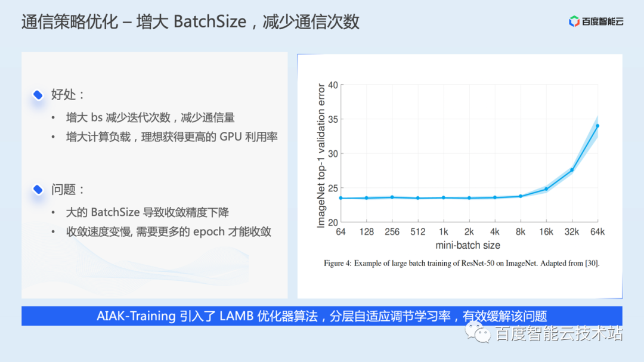
Task: Click the y-axis tick label 30
Action: click(333, 154)
